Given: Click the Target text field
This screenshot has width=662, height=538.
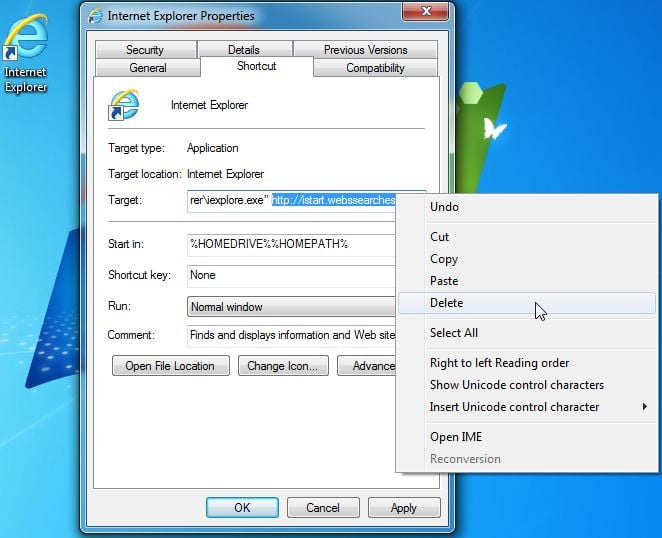Looking at the screenshot, I should (x=291, y=201).
